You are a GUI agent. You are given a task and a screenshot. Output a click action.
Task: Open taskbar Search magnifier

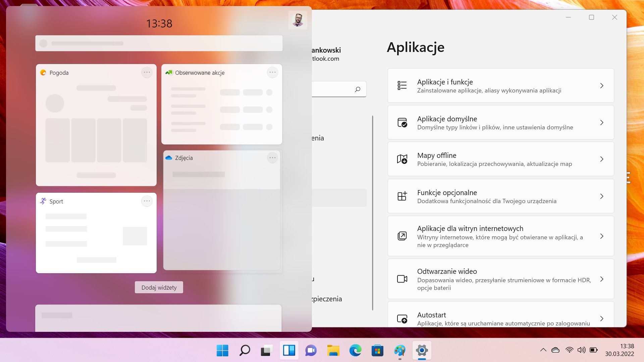(x=245, y=350)
